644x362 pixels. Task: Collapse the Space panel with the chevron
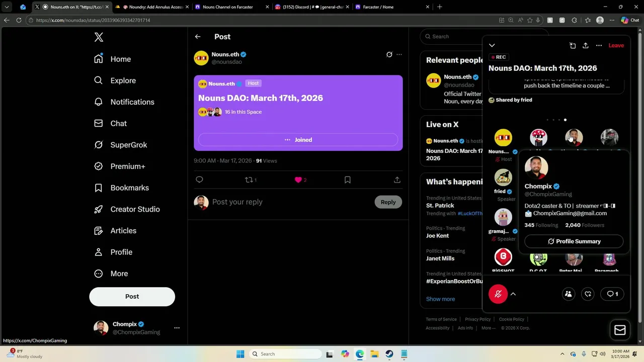point(492,45)
